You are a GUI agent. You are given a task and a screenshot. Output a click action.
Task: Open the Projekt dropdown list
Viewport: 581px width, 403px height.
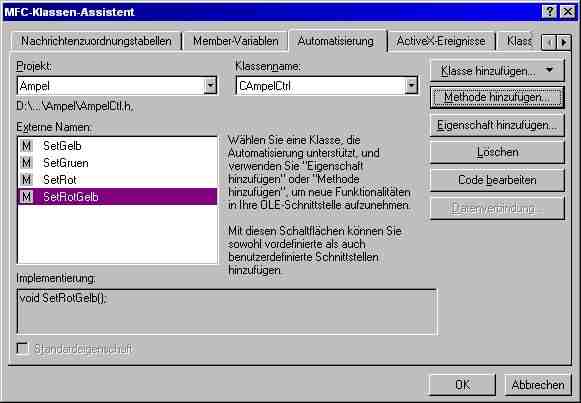pos(210,86)
